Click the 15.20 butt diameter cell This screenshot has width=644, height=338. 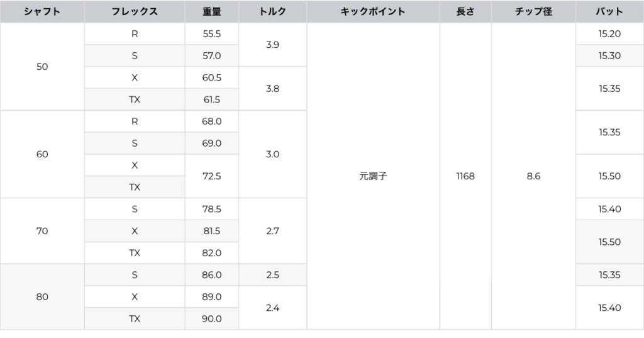[x=609, y=34]
